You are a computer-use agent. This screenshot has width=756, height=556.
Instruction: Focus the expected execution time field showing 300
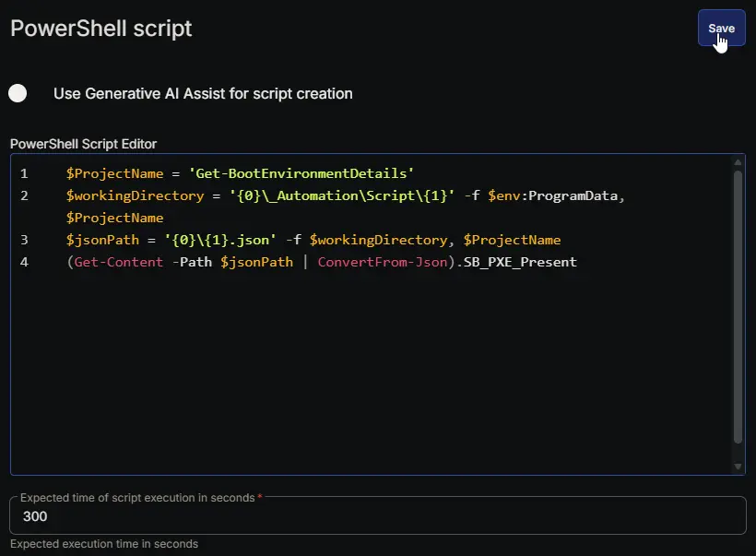point(377,516)
